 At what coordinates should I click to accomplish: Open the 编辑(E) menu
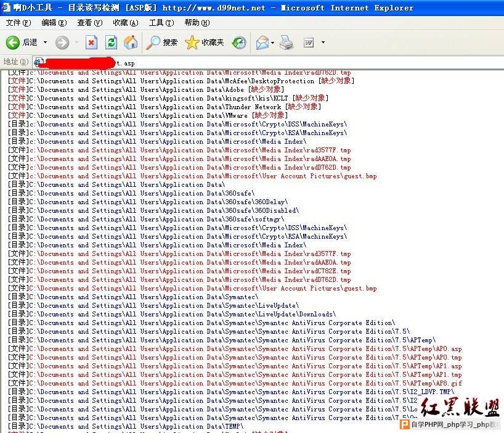click(x=54, y=23)
